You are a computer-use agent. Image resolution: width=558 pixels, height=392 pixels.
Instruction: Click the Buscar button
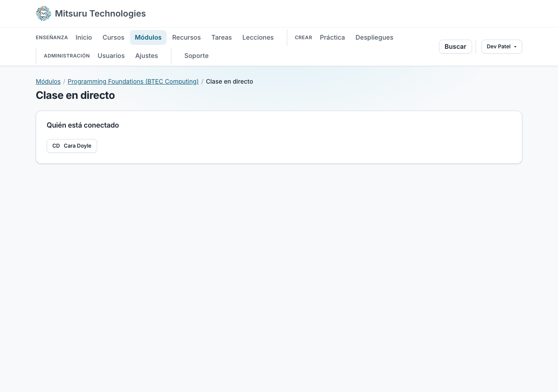456,47
